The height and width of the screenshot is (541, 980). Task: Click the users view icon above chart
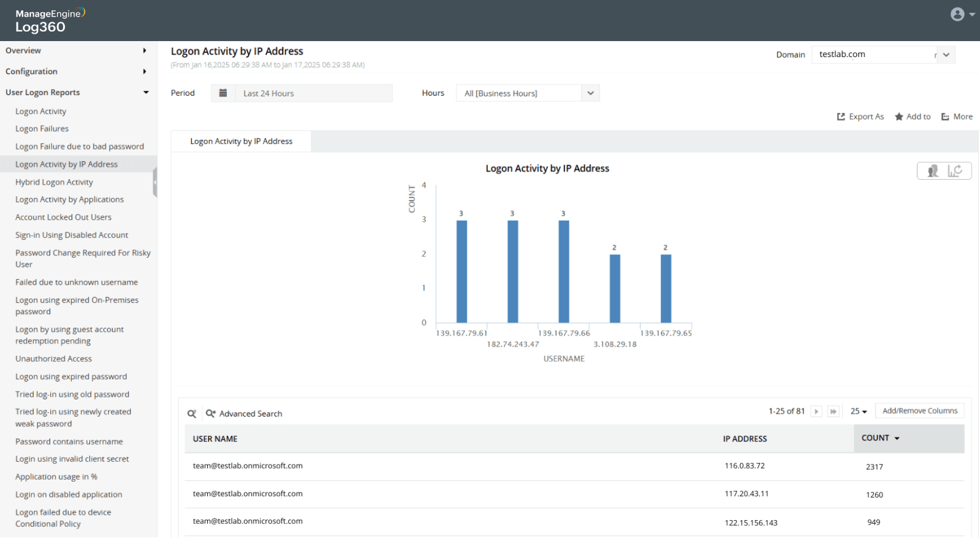click(933, 171)
